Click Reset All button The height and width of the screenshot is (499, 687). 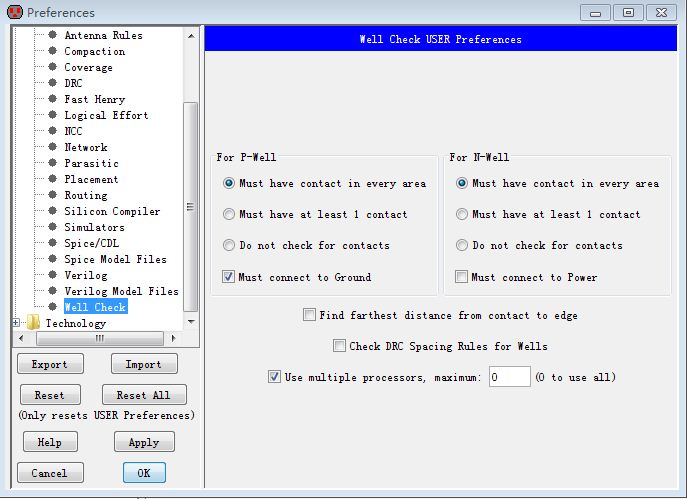point(144,395)
